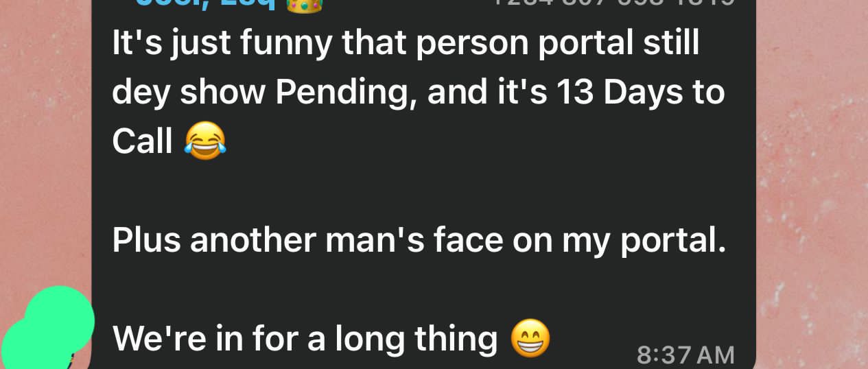
Task: Tap the crown emoji beside the sender name
Action: pos(303,5)
